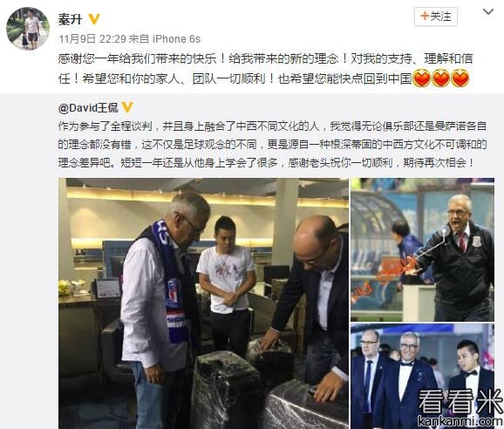Open the 11月9日 22:29 timestamp link
Image resolution: width=504 pixels, height=429 pixels.
[x=92, y=39]
